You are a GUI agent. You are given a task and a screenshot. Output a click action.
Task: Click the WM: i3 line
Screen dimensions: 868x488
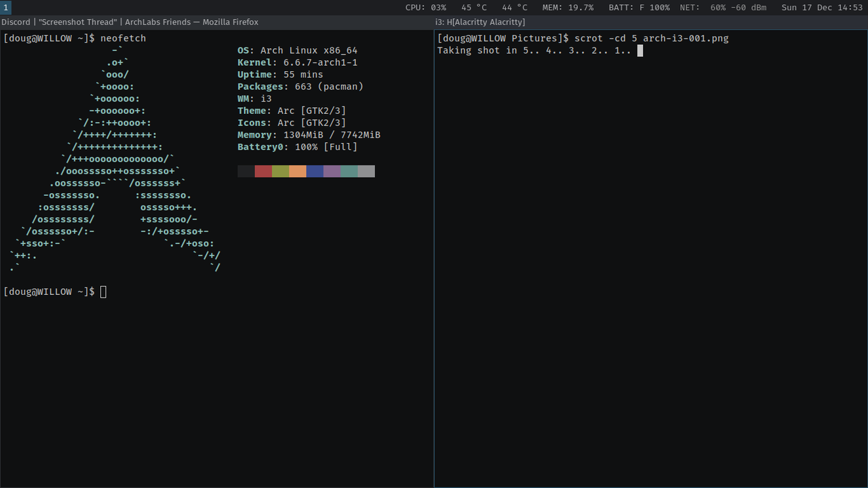click(254, 99)
